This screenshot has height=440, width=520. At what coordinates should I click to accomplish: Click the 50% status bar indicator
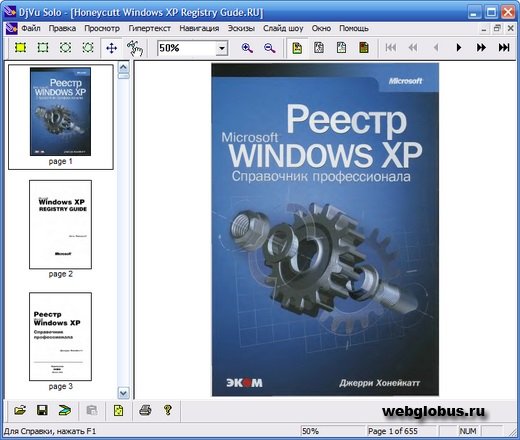[x=310, y=431]
